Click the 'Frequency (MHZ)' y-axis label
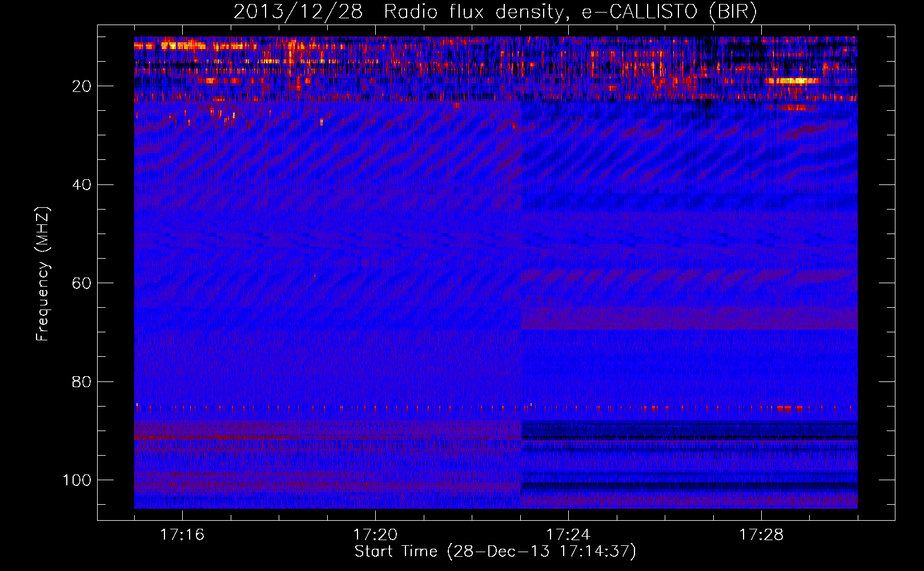924x571 pixels. coord(43,274)
